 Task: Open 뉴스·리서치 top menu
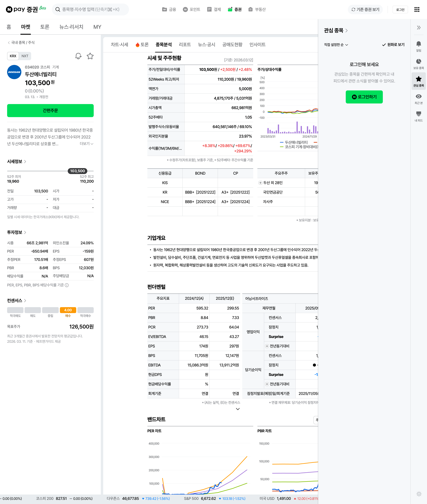pos(71,27)
